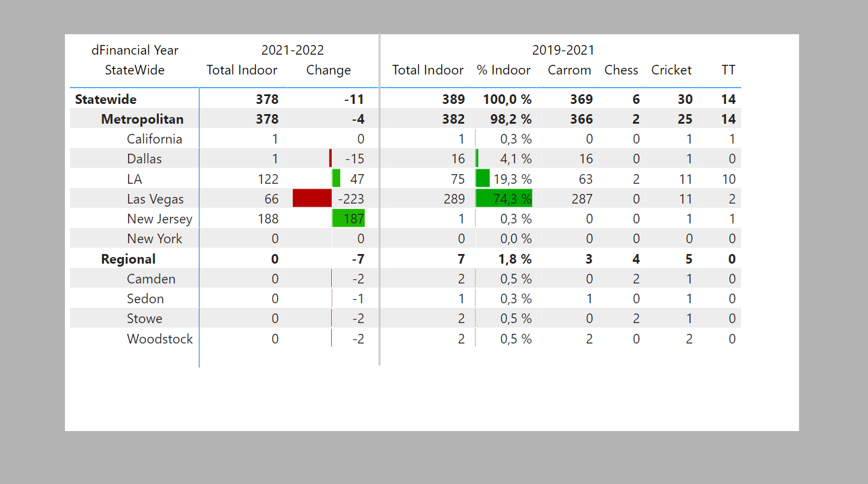Click the 2021-2022 year group header
Image resolution: width=868 pixels, height=484 pixels.
(293, 50)
